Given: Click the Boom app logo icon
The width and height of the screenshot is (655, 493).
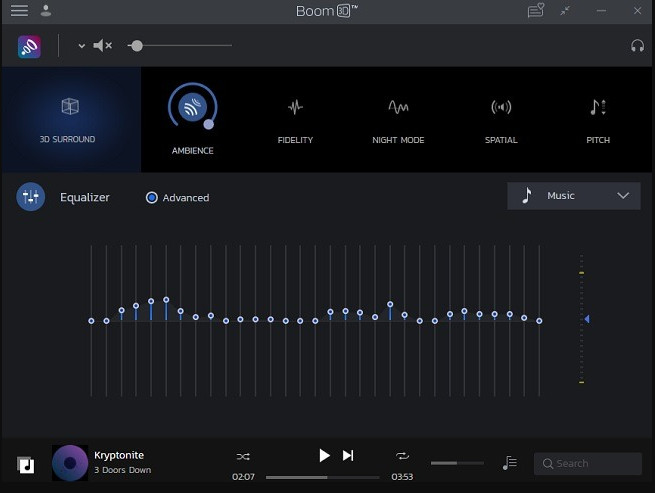Looking at the screenshot, I should coord(29,46).
